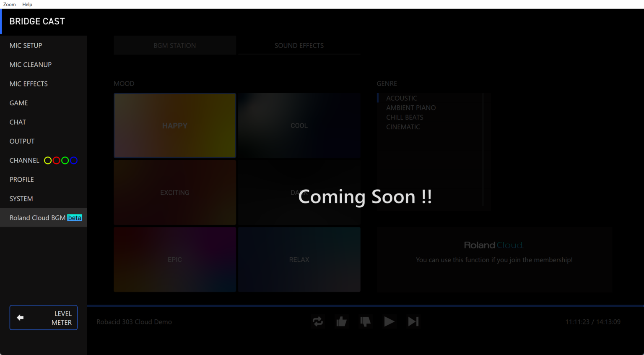Open the Zoom menu
The height and width of the screenshot is (355, 644).
(x=9, y=4)
